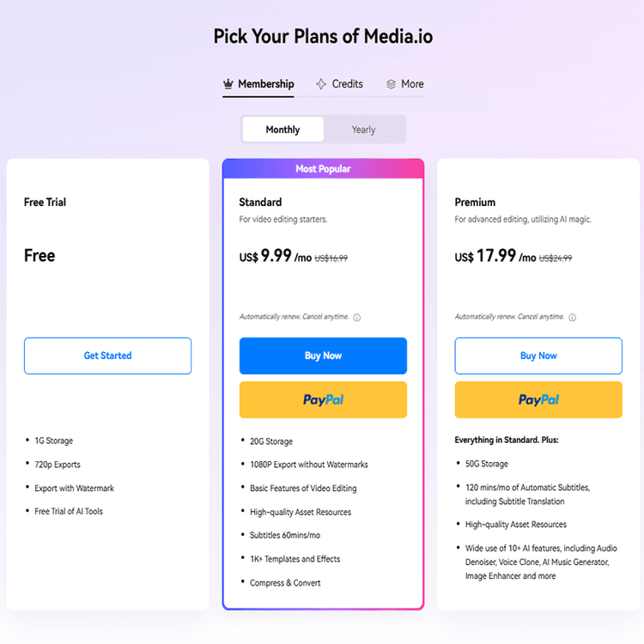Click Buy Now for Standard plan
Viewport: 644px width, 644px height.
click(323, 355)
